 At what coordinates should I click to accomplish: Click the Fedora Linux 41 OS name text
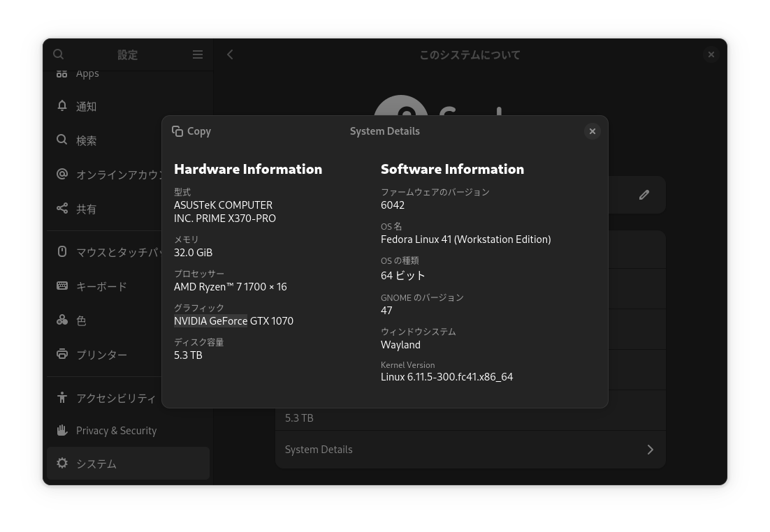coord(465,239)
